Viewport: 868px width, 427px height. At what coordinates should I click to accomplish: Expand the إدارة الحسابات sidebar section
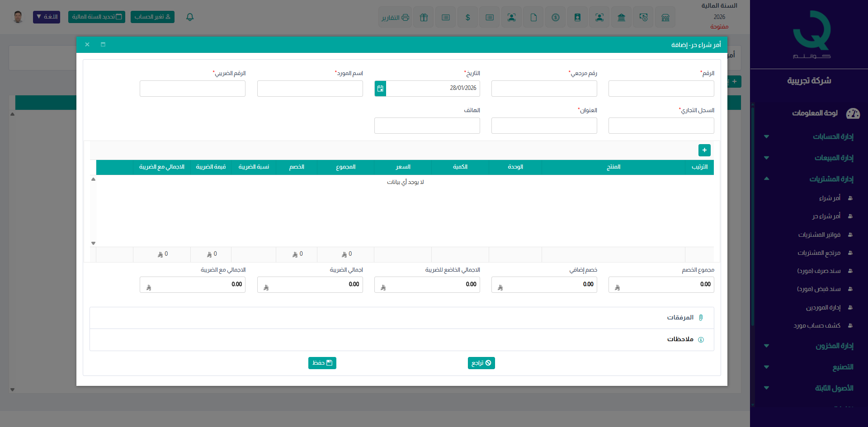tap(833, 136)
